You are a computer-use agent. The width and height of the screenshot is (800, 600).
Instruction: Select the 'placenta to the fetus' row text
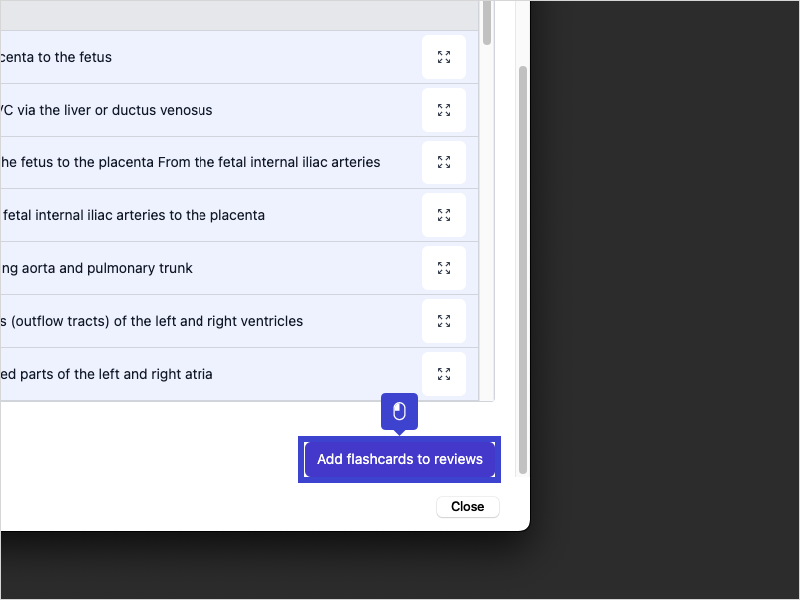tap(56, 57)
